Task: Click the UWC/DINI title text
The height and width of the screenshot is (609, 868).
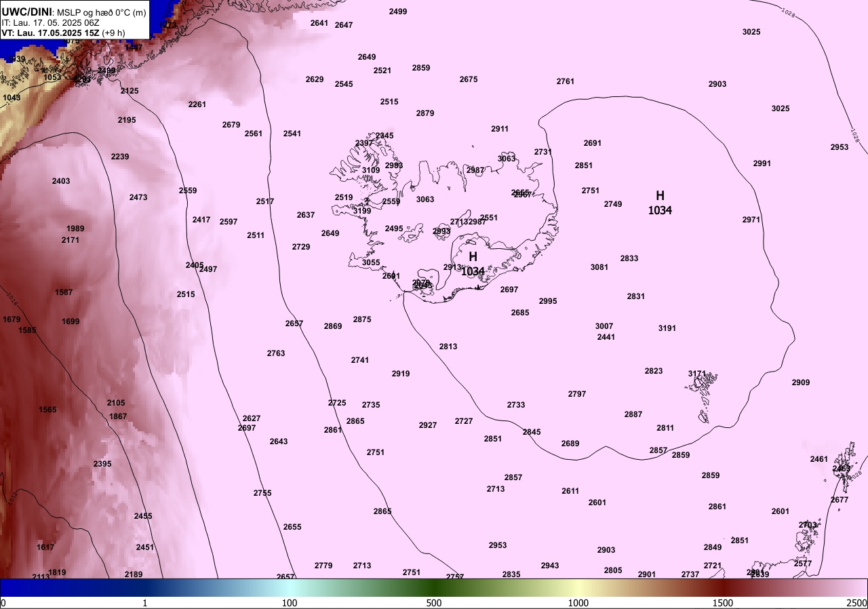Action: 26,12
